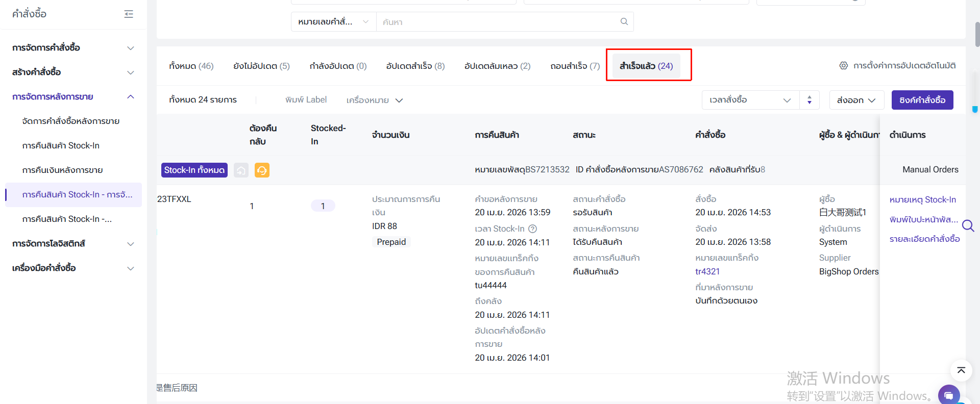980x404 pixels.
Task: Click the ซิงค์คำสั่งซื้อ sync button
Action: click(x=922, y=100)
